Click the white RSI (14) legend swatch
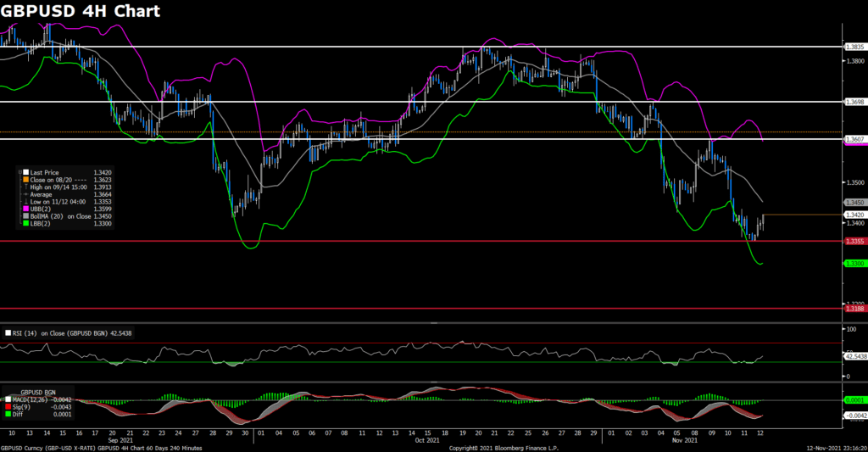 click(x=8, y=333)
